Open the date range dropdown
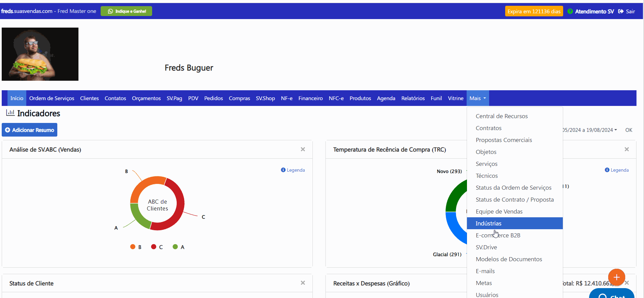Image resolution: width=644 pixels, height=298 pixels. click(590, 130)
